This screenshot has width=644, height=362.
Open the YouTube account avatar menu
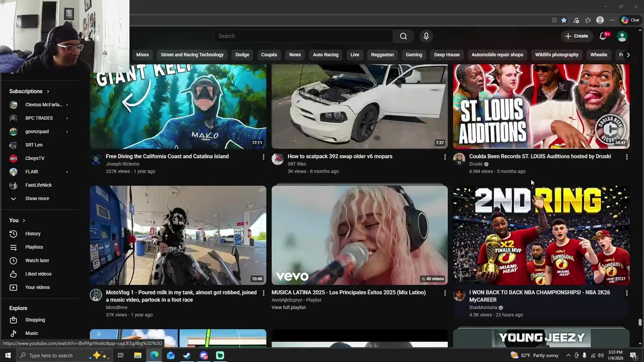click(622, 36)
